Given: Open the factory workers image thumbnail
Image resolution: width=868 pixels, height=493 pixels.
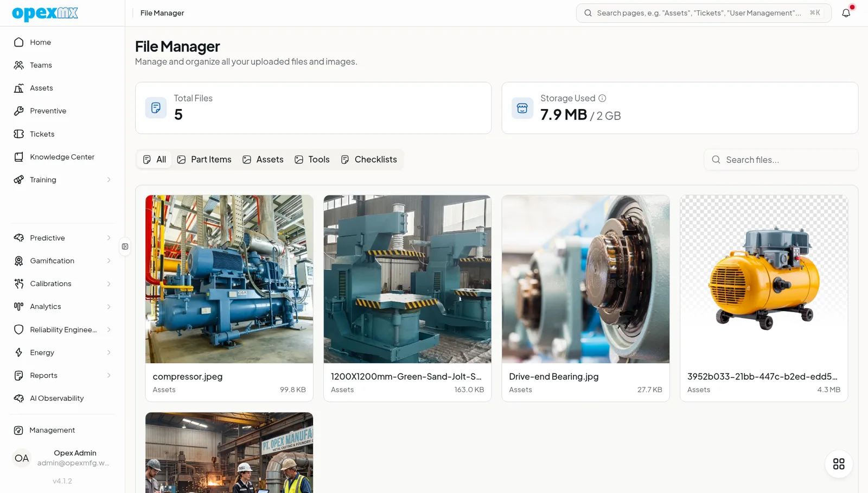Looking at the screenshot, I should [x=229, y=453].
